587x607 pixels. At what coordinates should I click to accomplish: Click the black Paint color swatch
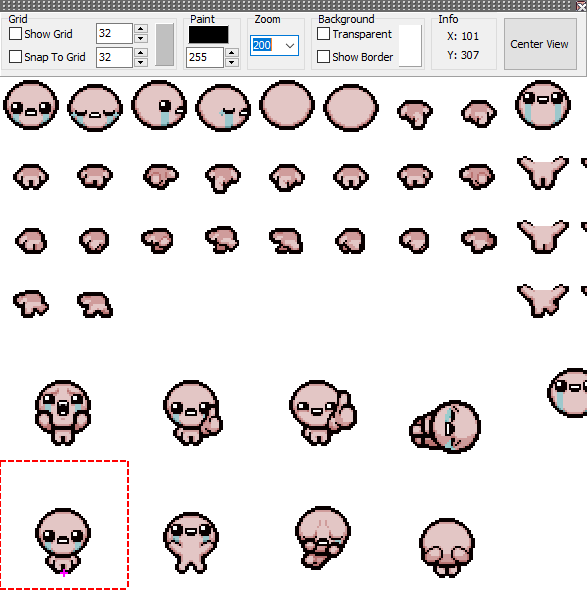pos(208,34)
